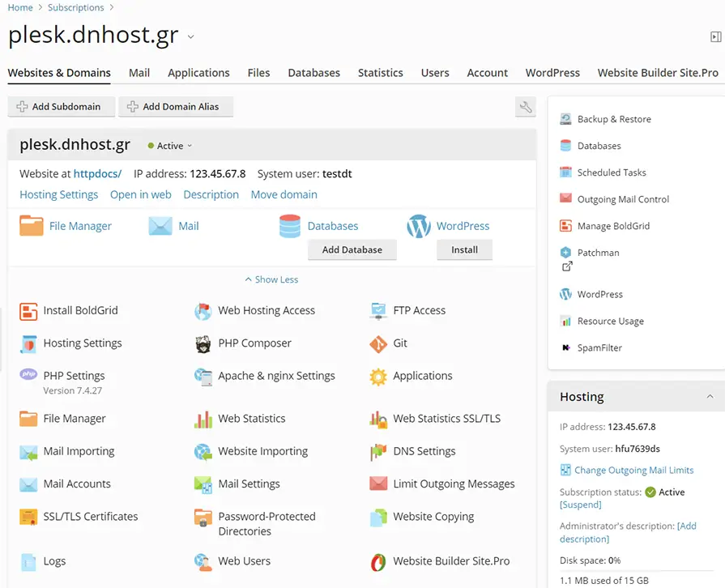Click the Scheduled Tasks calendar icon
The width and height of the screenshot is (725, 588).
coord(565,173)
